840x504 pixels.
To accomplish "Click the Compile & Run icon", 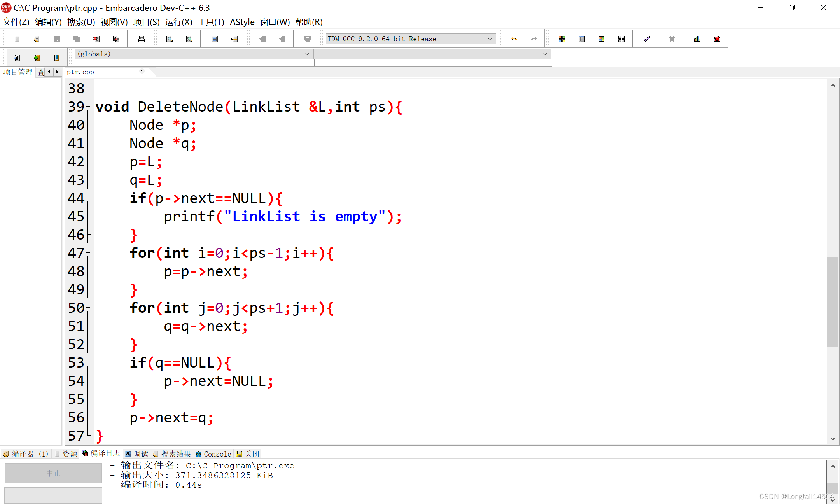I will (x=602, y=39).
